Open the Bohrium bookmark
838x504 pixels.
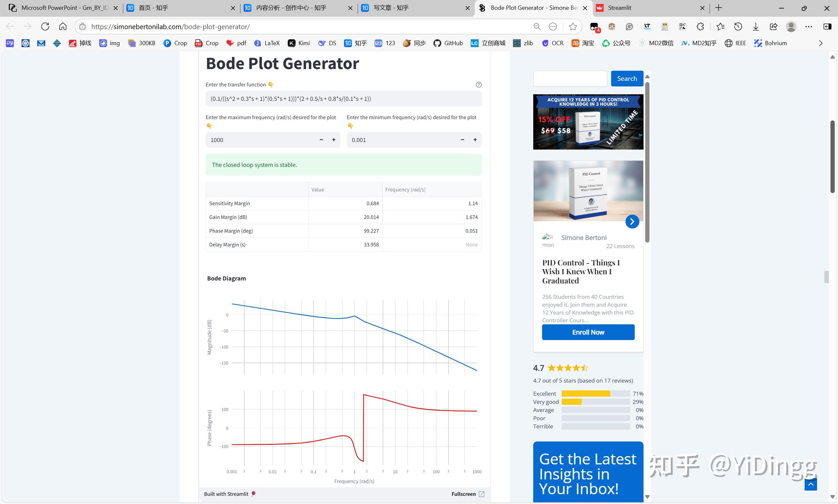click(x=770, y=43)
